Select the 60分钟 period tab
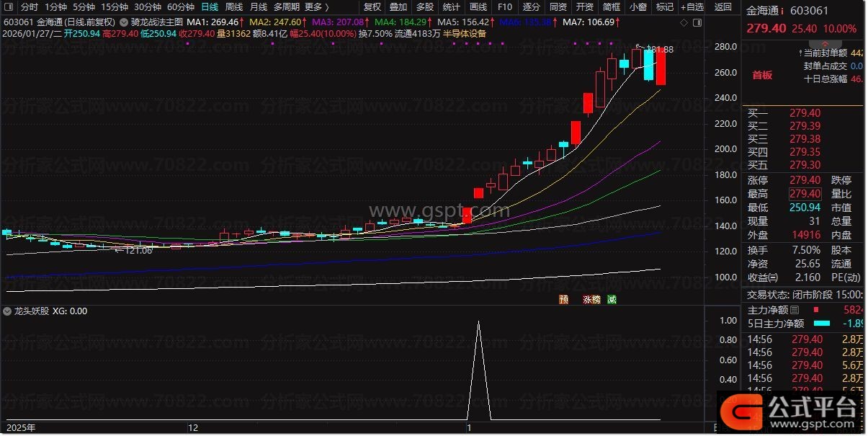Image resolution: width=868 pixels, height=436 pixels. click(181, 7)
